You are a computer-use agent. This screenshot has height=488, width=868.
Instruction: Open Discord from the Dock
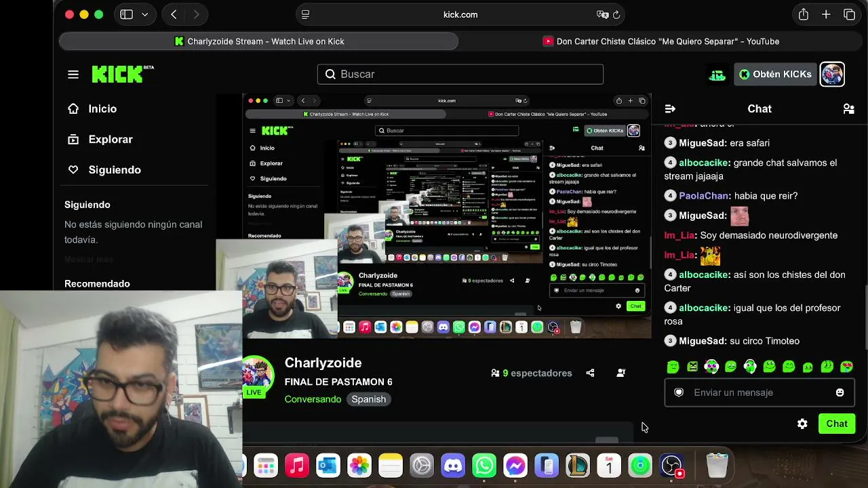(453, 466)
